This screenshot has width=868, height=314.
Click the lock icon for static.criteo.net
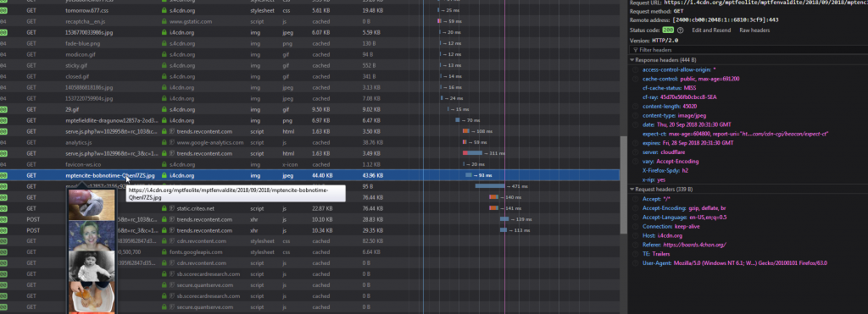pos(164,208)
